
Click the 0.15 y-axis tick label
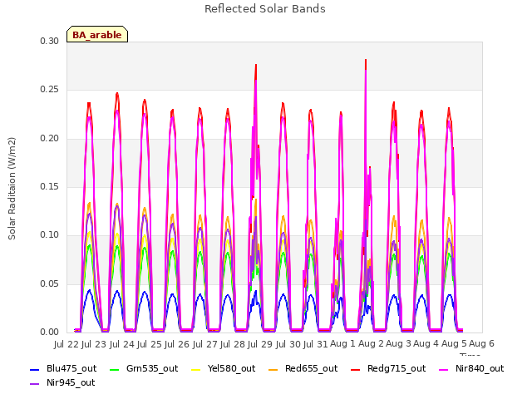point(49,186)
